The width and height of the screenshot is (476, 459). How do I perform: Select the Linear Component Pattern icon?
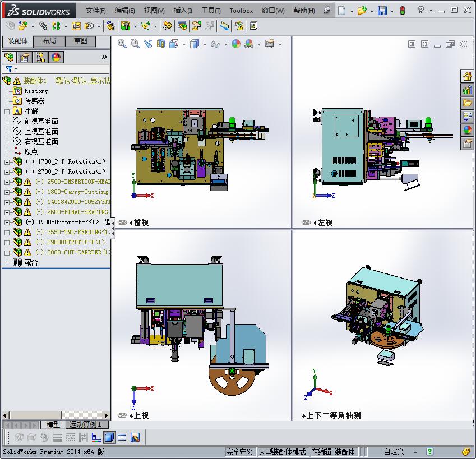pos(56,26)
